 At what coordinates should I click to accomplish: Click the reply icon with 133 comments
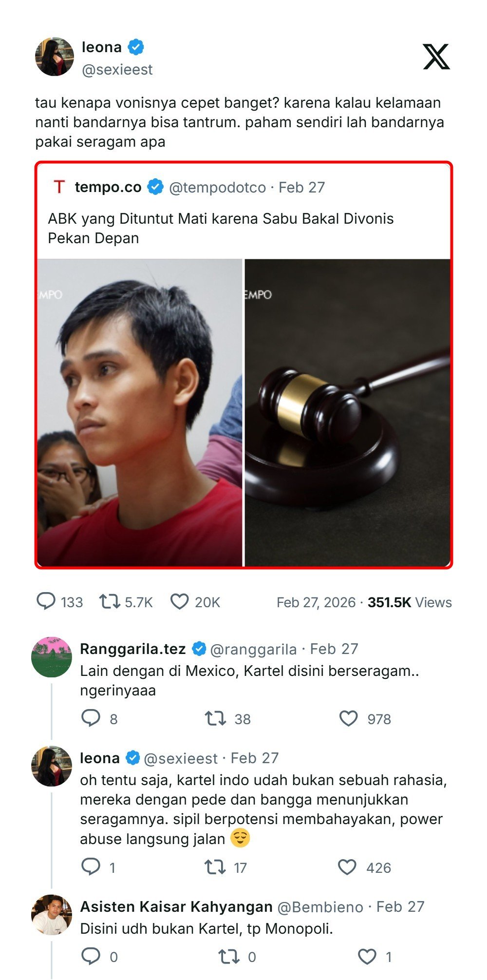pyautogui.click(x=46, y=601)
